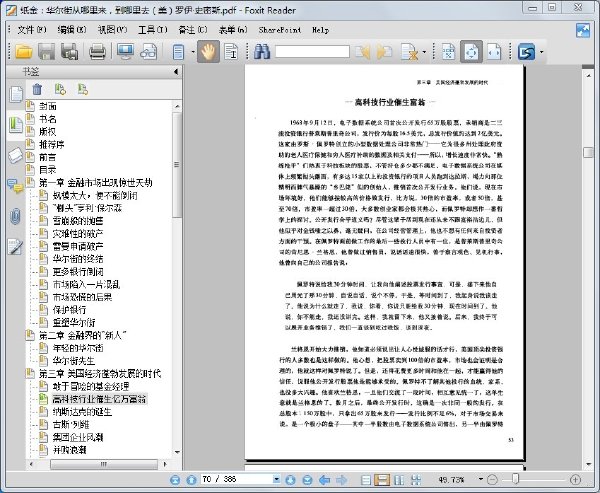Open the 编辑 menu

pyautogui.click(x=72, y=30)
